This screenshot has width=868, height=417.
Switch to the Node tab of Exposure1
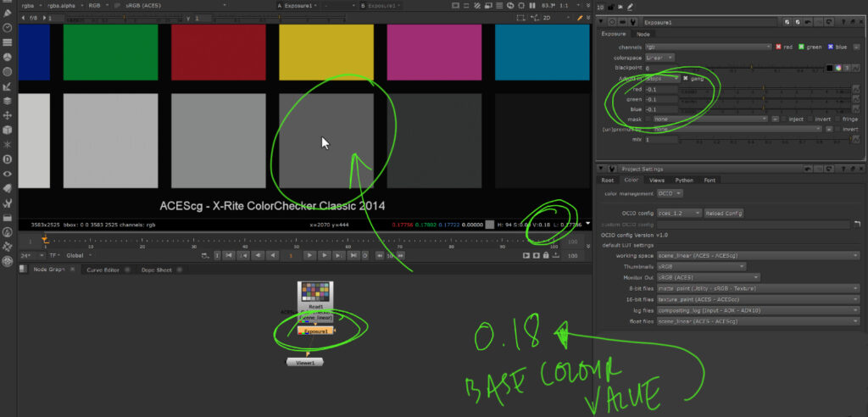coord(643,34)
